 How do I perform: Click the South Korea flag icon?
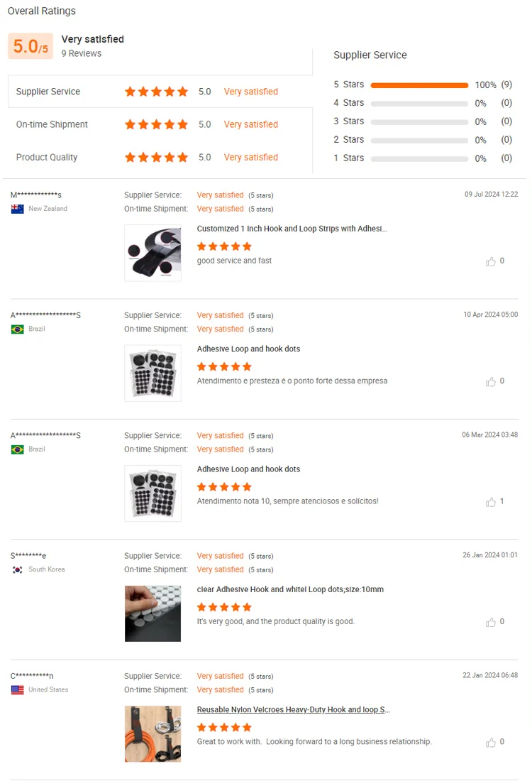click(x=17, y=569)
